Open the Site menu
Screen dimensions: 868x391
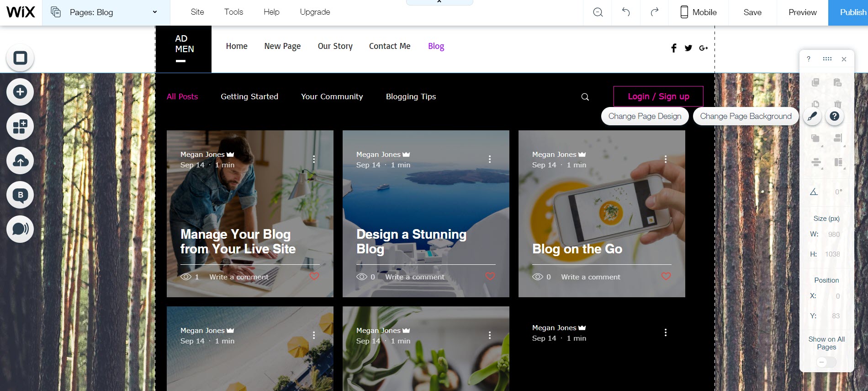tap(197, 12)
